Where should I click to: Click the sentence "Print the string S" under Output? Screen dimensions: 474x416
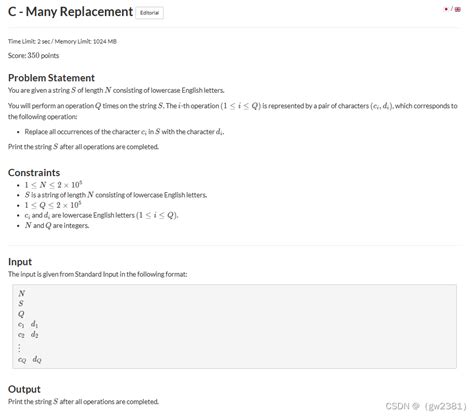coord(83,401)
